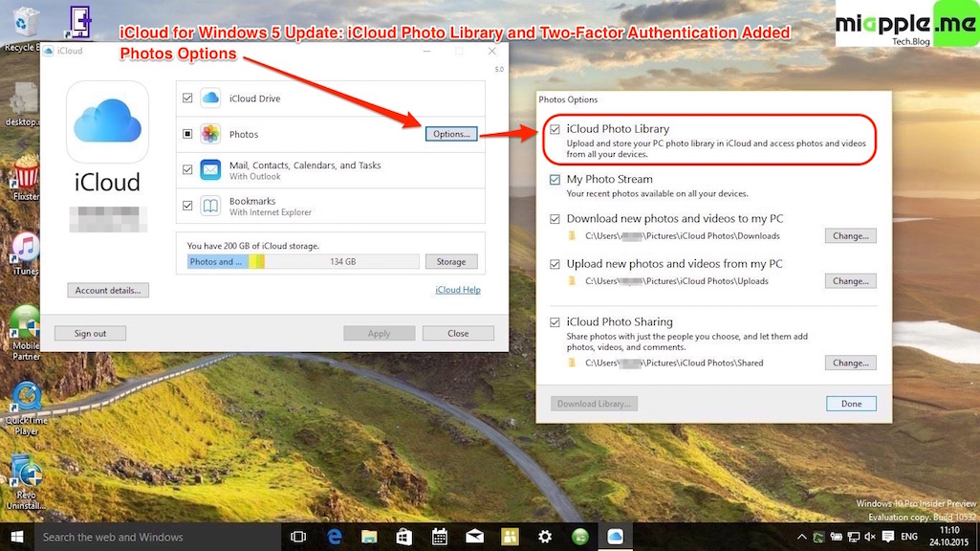
Task: Open the iCloud Help link
Action: tap(457, 290)
